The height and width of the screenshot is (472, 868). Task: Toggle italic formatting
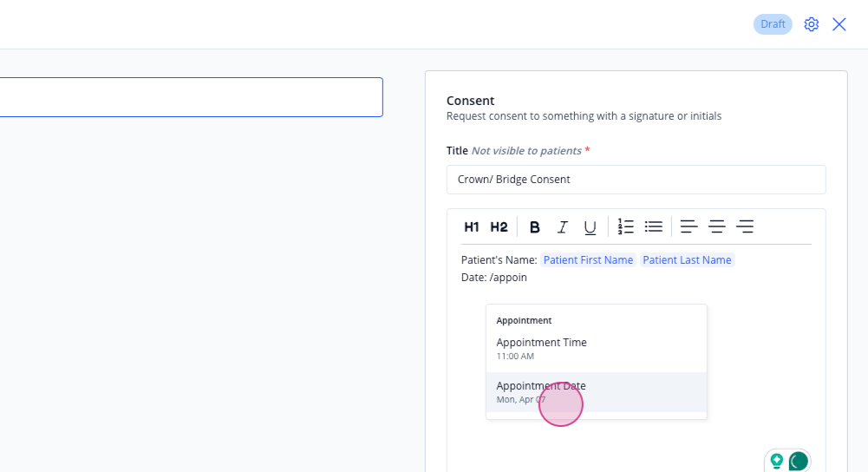coord(562,227)
